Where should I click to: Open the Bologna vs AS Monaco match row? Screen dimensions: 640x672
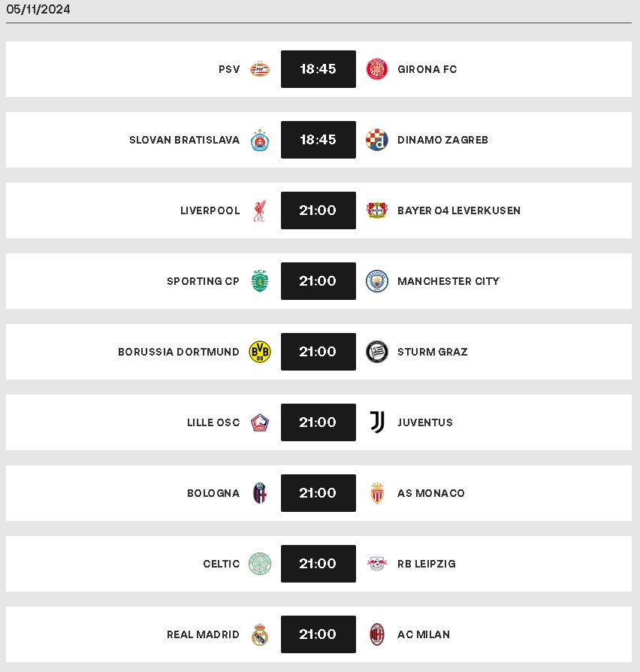(318, 493)
